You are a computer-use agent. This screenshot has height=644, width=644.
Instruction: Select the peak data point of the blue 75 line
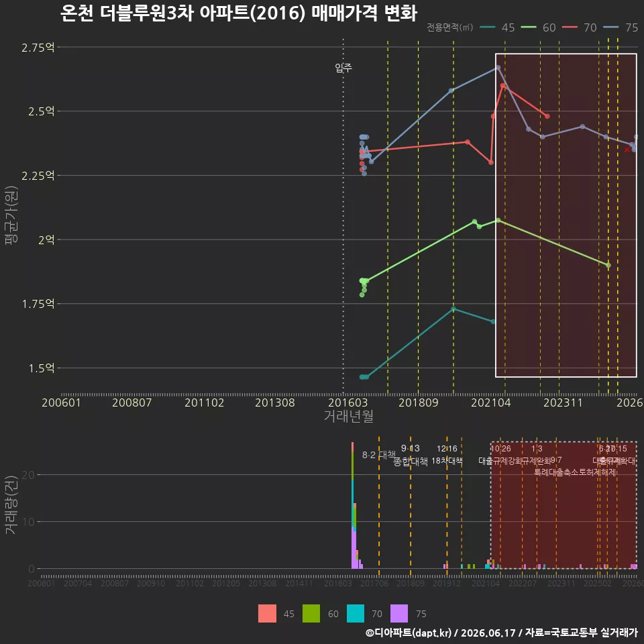498,67
